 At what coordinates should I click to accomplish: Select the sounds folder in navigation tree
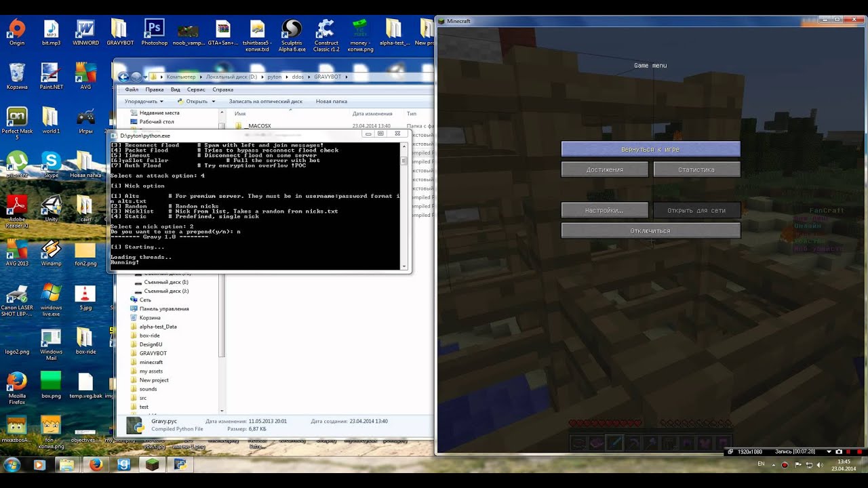click(x=142, y=389)
